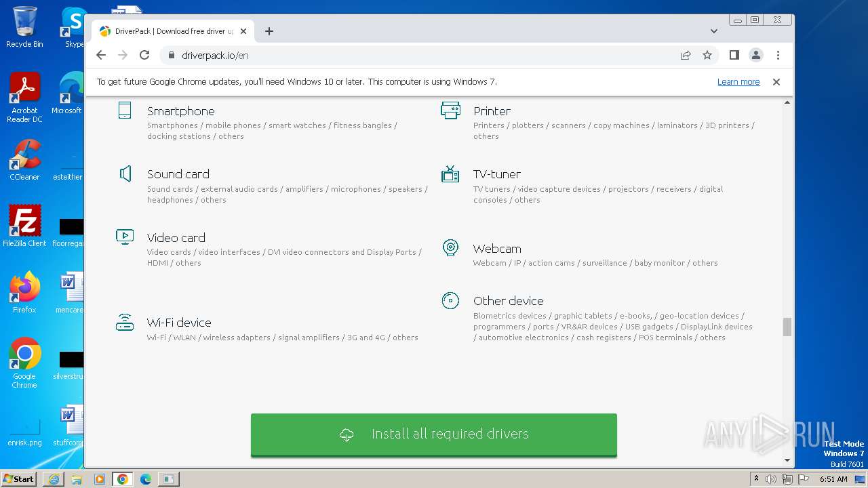Click the volume speaker tray icon
868x488 pixels.
[771, 479]
